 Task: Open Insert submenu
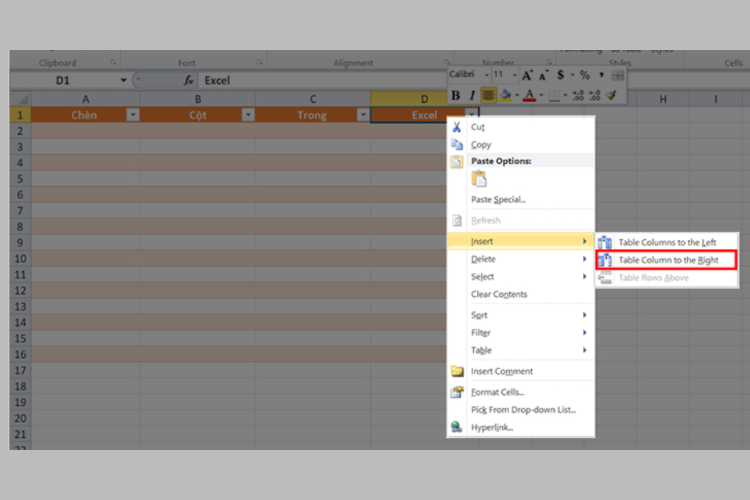point(521,241)
